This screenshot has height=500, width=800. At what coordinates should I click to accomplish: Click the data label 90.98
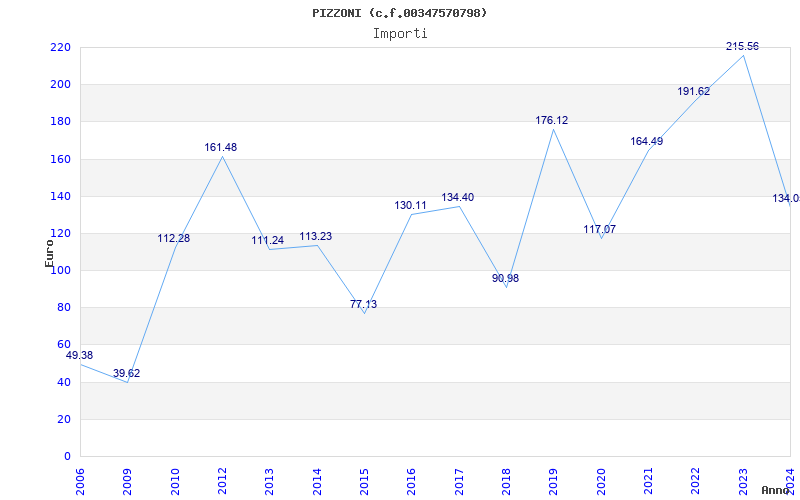point(505,279)
